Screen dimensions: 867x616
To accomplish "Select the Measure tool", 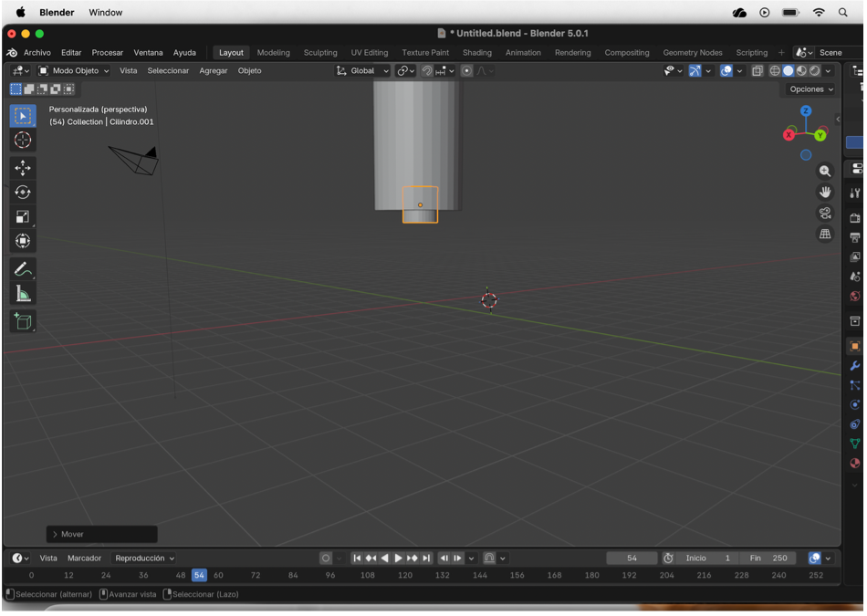I will click(x=23, y=294).
